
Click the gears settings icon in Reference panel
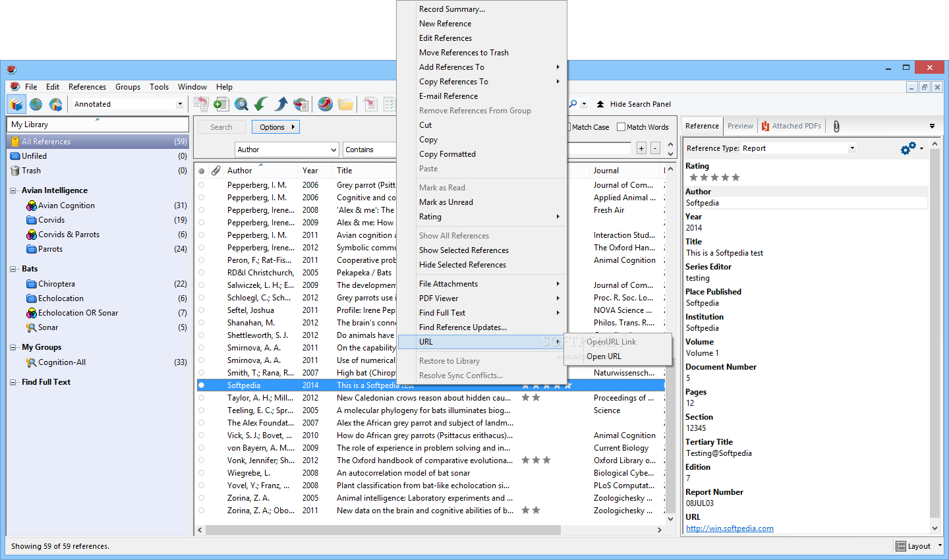[908, 148]
